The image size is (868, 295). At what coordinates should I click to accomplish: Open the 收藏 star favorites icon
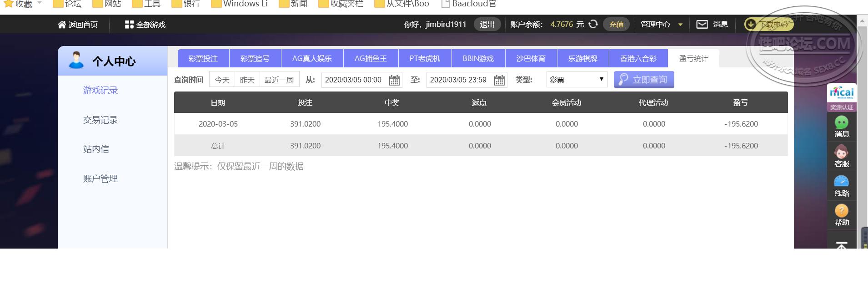click(8, 4)
